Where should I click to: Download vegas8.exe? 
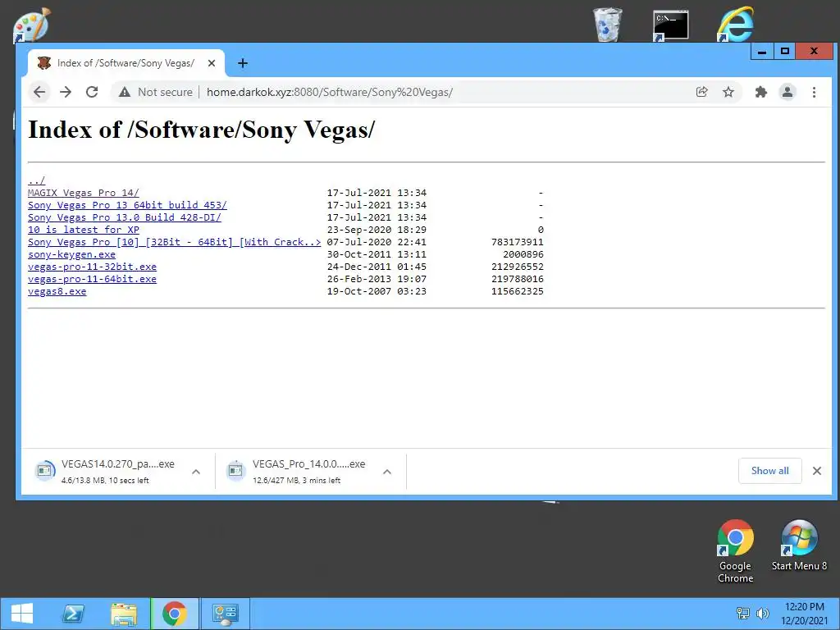click(x=57, y=291)
